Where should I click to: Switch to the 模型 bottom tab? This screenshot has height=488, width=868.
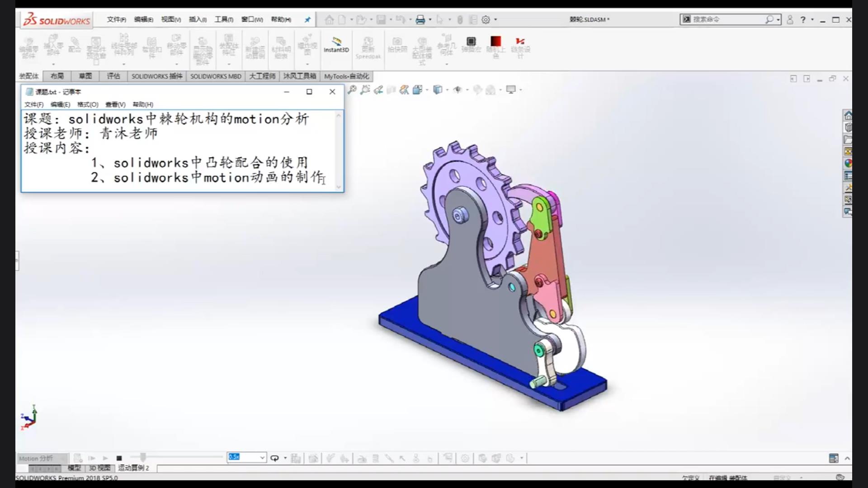click(74, 468)
